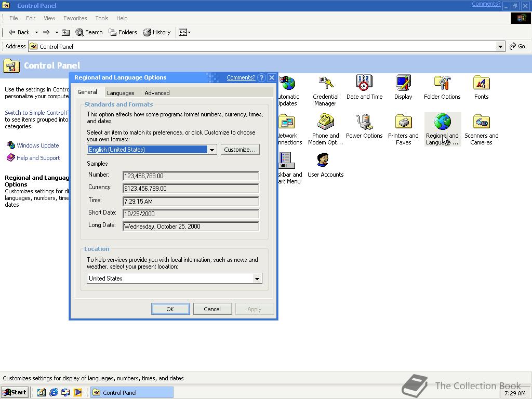The image size is (532, 399).
Task: Click the notepad-style Quick Launch icon
Action: point(42,393)
